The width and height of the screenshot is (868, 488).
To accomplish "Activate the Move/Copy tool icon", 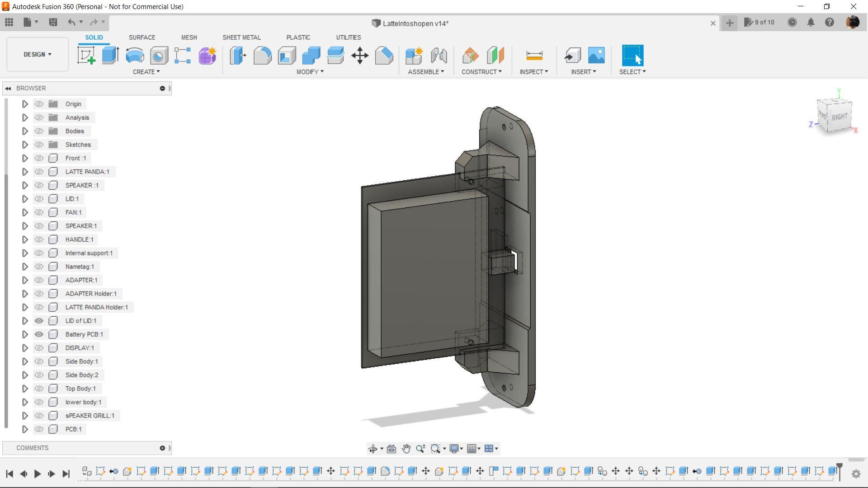I will [x=360, y=56].
